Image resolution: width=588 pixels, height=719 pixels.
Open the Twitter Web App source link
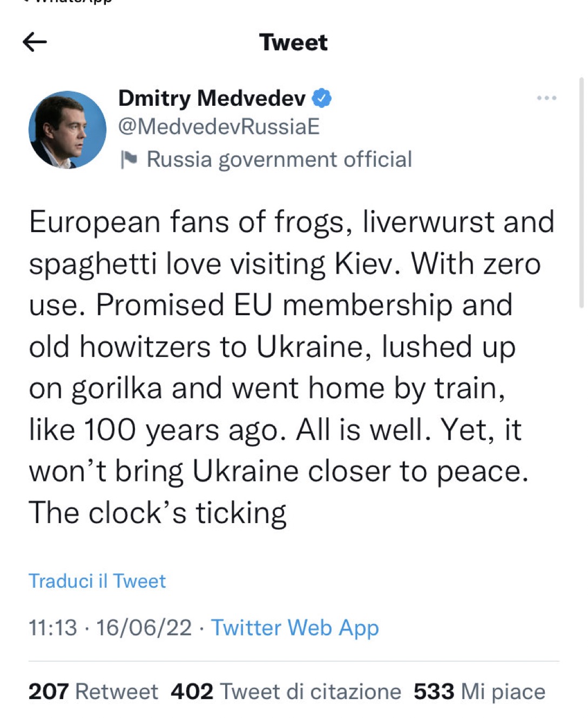point(295,628)
